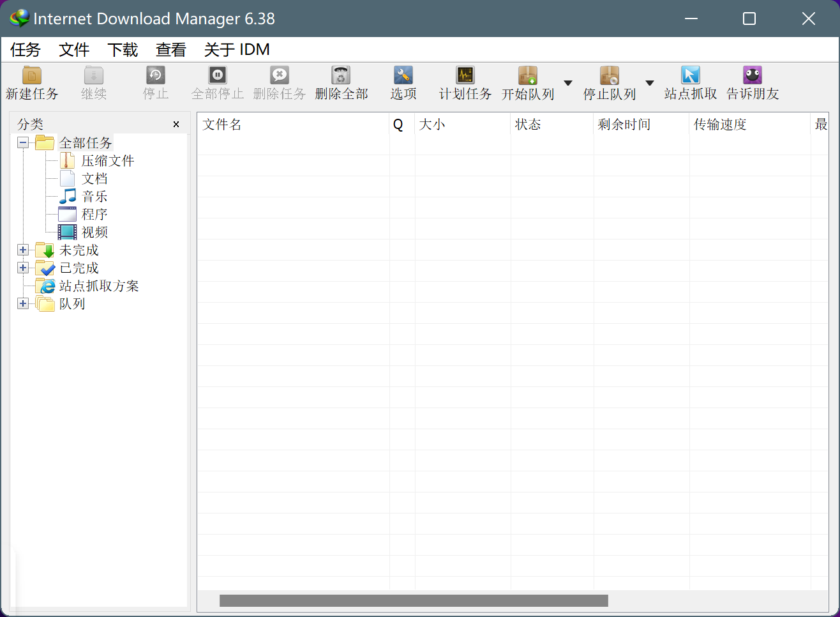Screen dimensions: 840x617
Task: Select the 站点抓取方案 tree label
Action: click(x=99, y=286)
